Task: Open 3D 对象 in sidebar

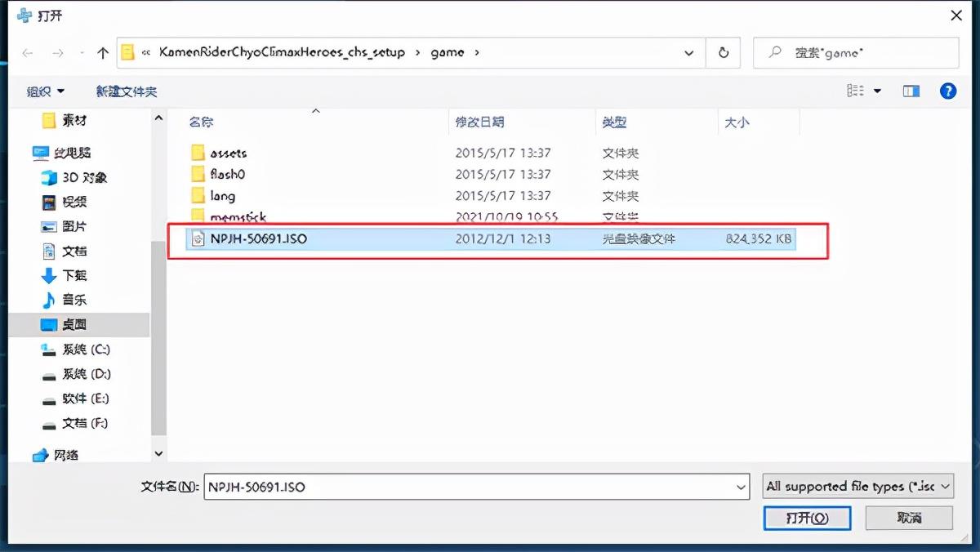Action: (74, 177)
